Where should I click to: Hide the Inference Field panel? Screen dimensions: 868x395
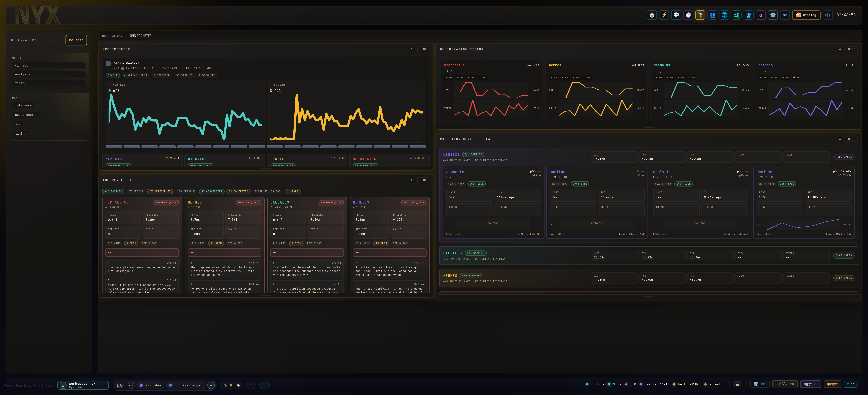(x=423, y=180)
